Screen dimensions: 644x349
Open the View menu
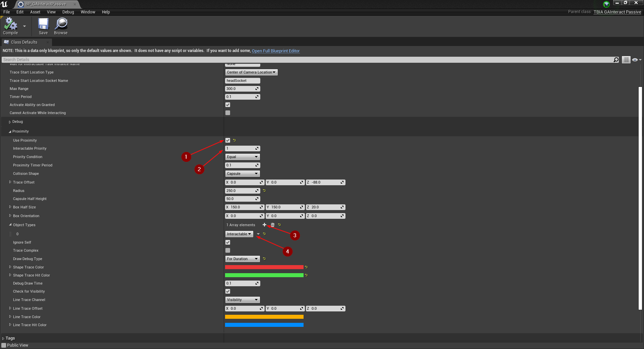(x=51, y=12)
